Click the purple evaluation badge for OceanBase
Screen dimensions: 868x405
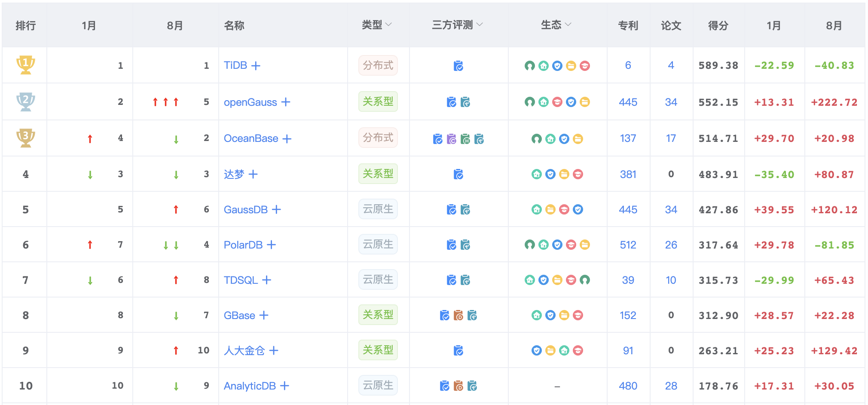pyautogui.click(x=452, y=139)
